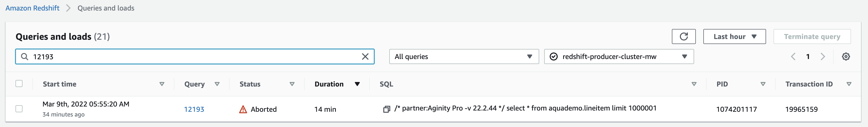Open query 12193 details link
The width and height of the screenshot is (868, 127).
[194, 109]
